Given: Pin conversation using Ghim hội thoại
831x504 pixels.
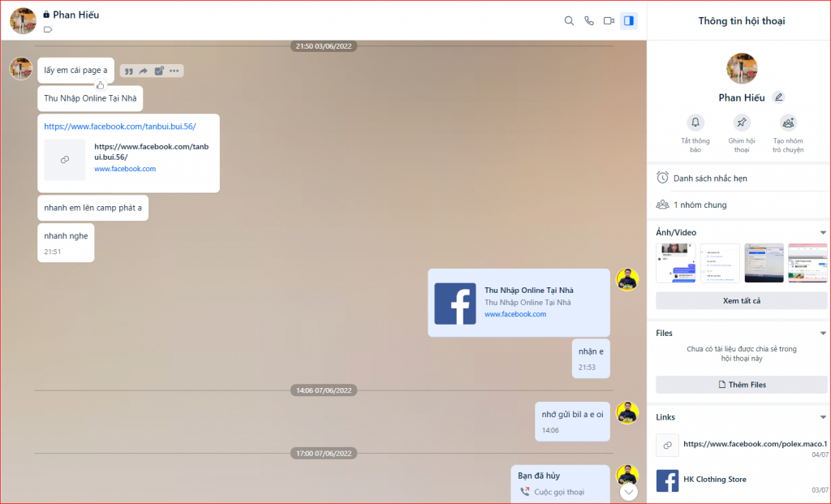Looking at the screenshot, I should tap(741, 123).
